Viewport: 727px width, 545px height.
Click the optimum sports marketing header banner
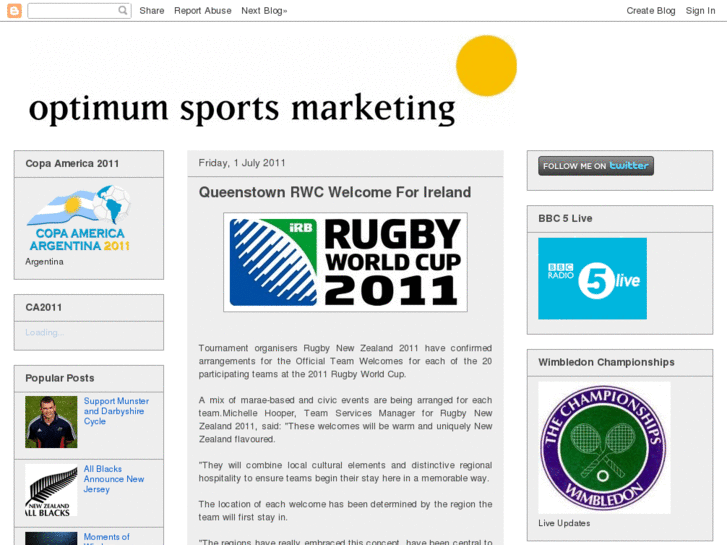tap(273, 82)
